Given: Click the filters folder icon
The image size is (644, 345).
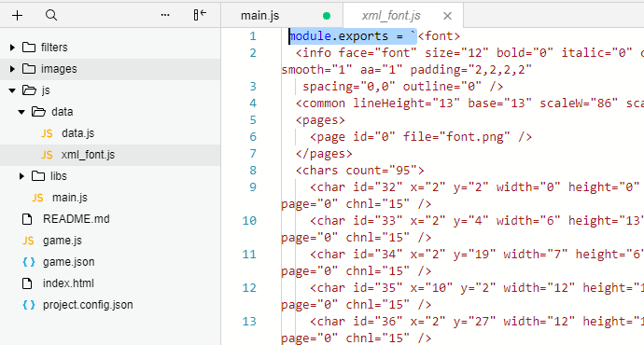Looking at the screenshot, I should [29, 48].
